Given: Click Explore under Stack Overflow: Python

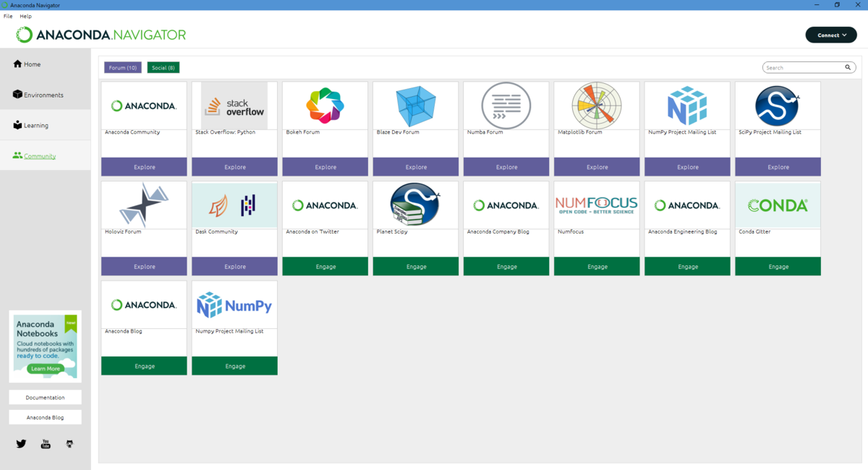Looking at the screenshot, I should click(x=234, y=167).
